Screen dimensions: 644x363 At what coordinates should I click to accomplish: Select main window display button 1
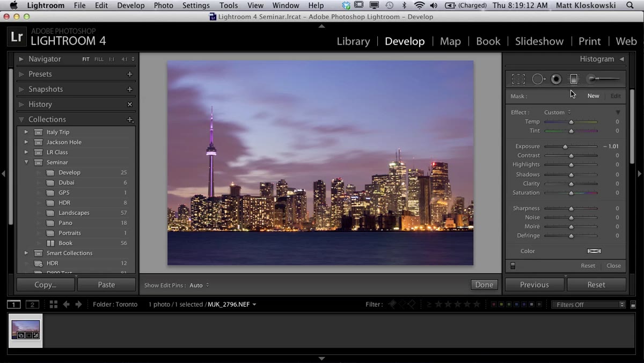[x=13, y=304]
